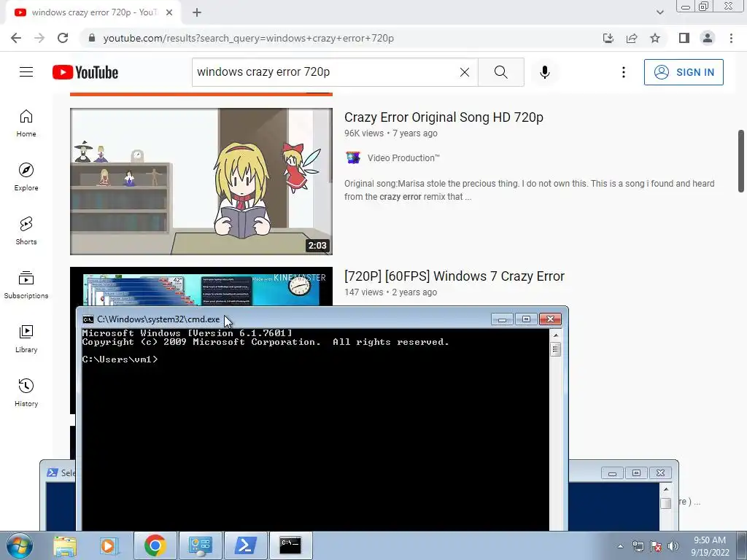Go to the YouTube logo homepage
Screen dimensions: 747x560
click(x=85, y=72)
